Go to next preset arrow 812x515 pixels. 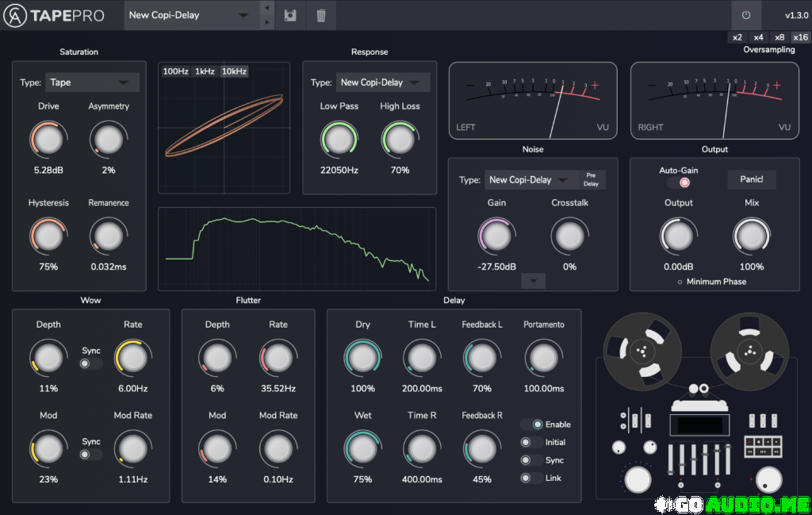(266, 22)
